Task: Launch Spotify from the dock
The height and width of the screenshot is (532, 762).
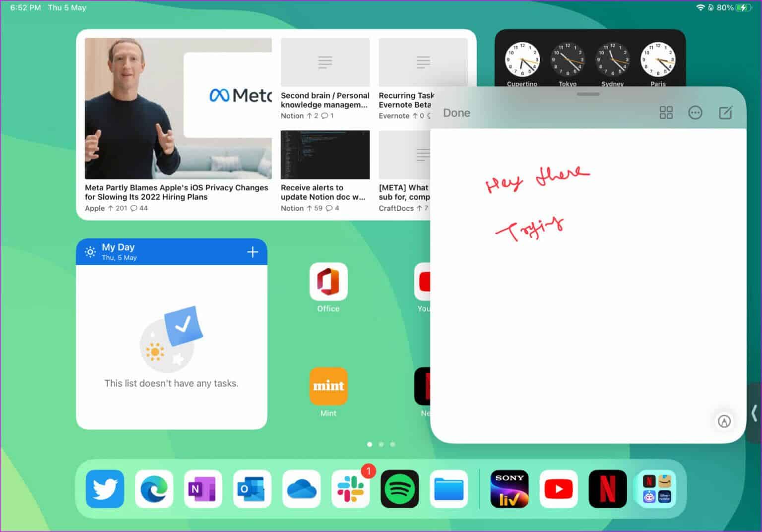Action: point(400,489)
